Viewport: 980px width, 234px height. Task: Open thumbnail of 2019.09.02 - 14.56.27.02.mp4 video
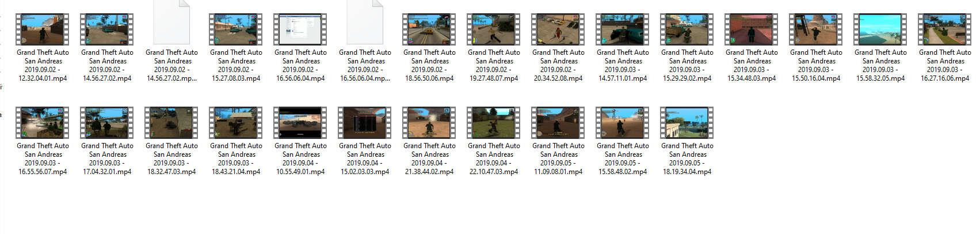tap(107, 29)
